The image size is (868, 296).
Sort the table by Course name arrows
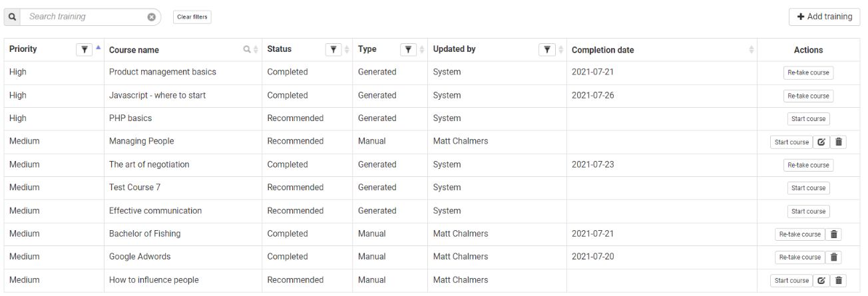[256, 50]
